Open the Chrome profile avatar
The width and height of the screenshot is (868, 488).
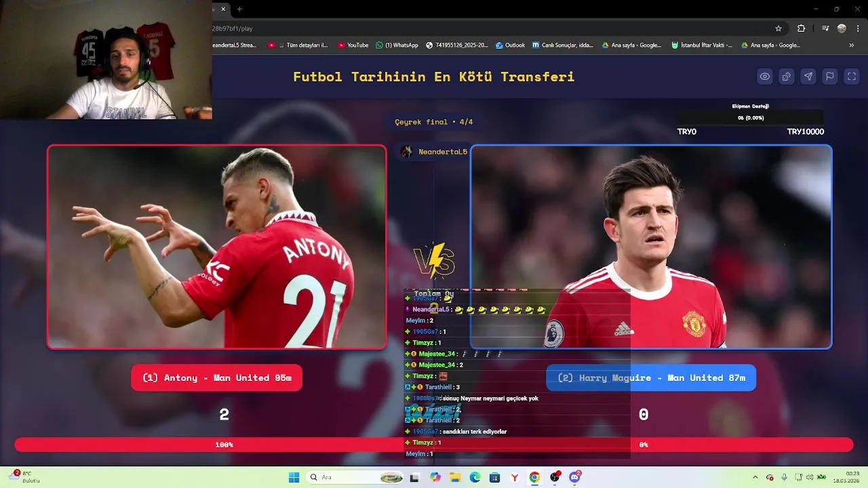(x=842, y=28)
